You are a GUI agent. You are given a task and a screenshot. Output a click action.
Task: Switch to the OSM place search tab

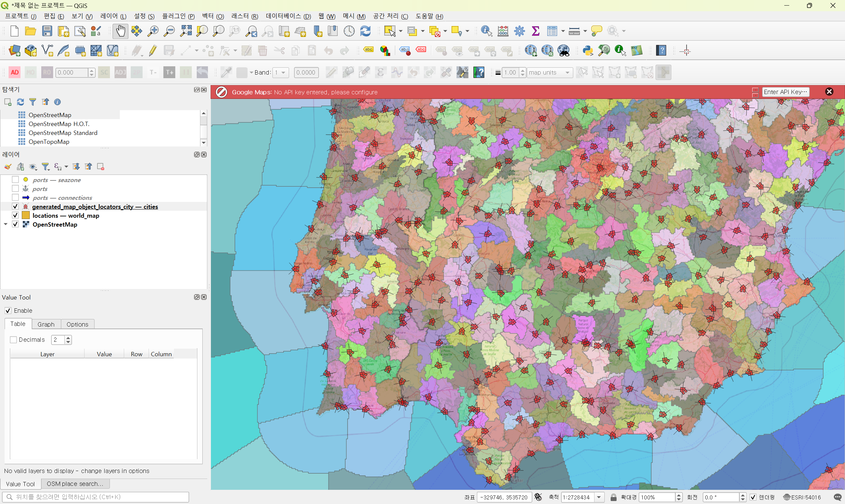75,484
